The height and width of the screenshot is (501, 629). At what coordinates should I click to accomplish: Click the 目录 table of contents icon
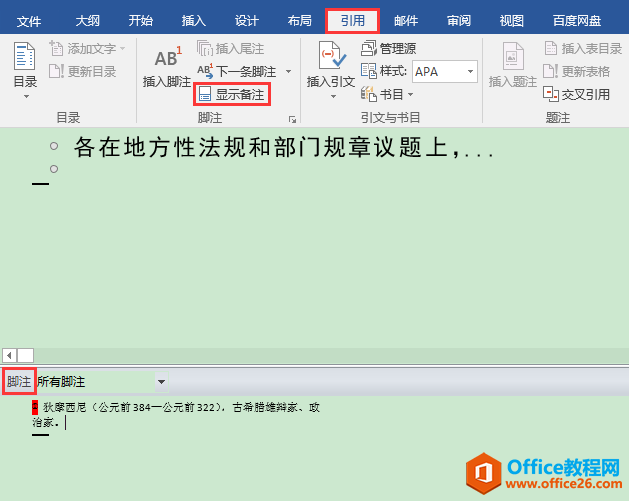[x=25, y=56]
